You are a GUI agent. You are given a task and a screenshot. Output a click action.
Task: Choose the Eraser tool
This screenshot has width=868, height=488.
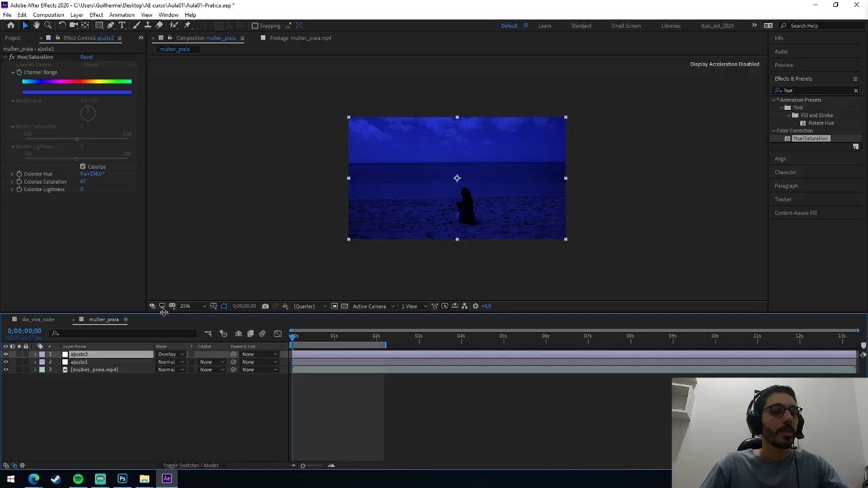pyautogui.click(x=159, y=25)
